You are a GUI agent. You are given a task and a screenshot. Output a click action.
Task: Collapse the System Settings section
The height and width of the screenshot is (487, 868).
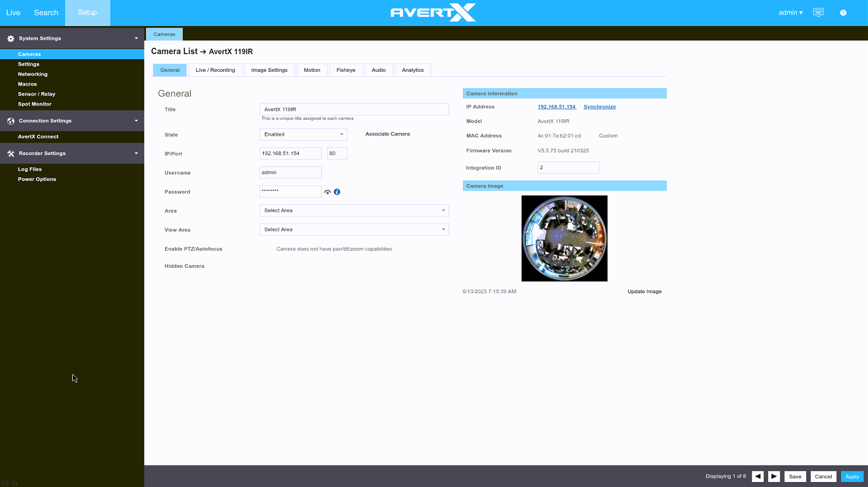(x=136, y=39)
